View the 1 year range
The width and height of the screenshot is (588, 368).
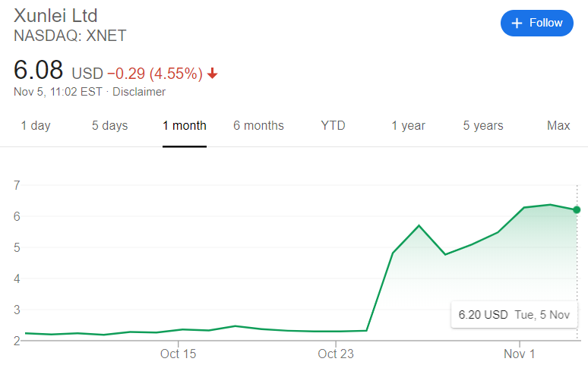click(x=408, y=125)
